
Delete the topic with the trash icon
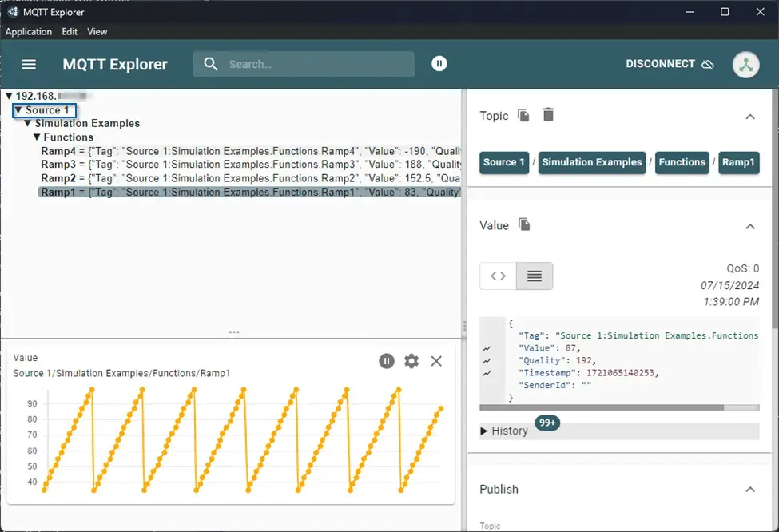point(548,115)
